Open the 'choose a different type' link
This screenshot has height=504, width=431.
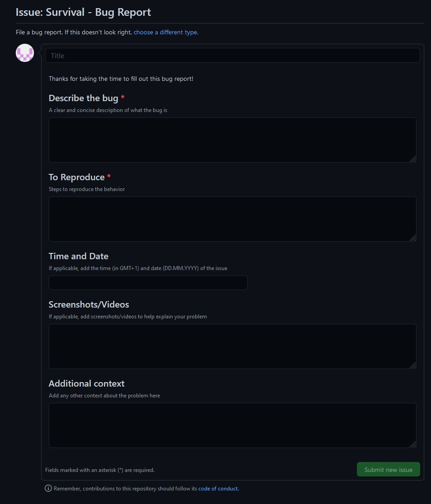coord(165,33)
